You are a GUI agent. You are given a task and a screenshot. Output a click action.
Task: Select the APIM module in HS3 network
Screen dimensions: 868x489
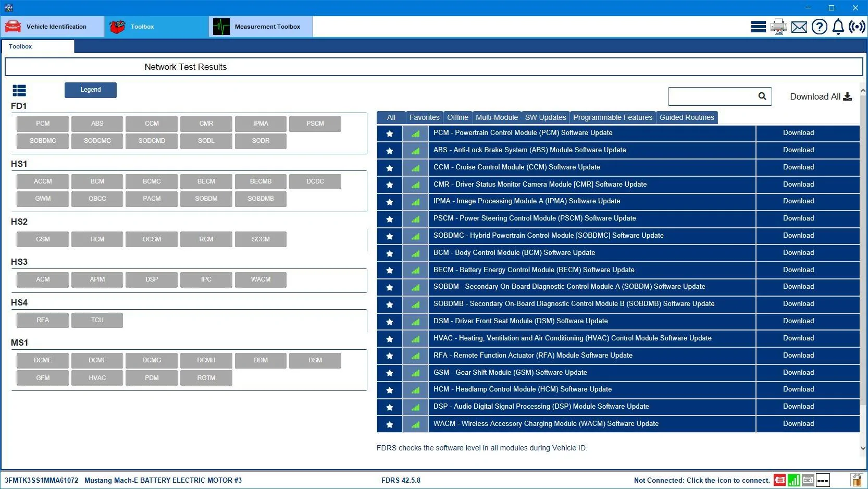point(97,280)
